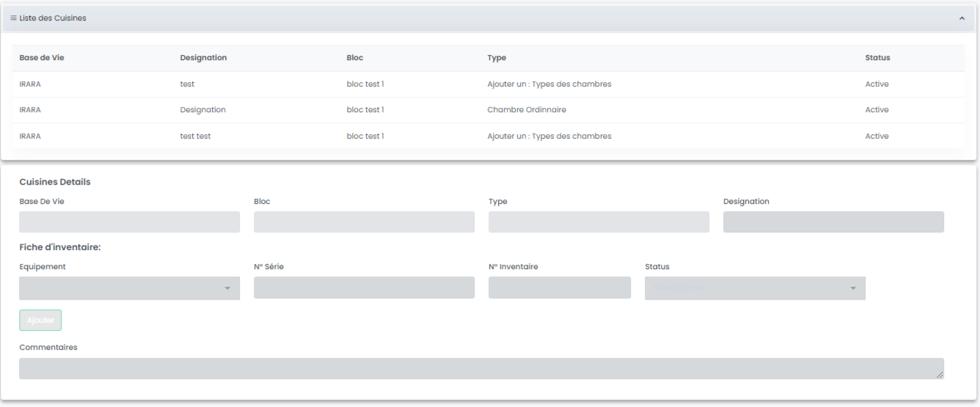
Task: Click the Designation column header
Action: click(x=203, y=58)
